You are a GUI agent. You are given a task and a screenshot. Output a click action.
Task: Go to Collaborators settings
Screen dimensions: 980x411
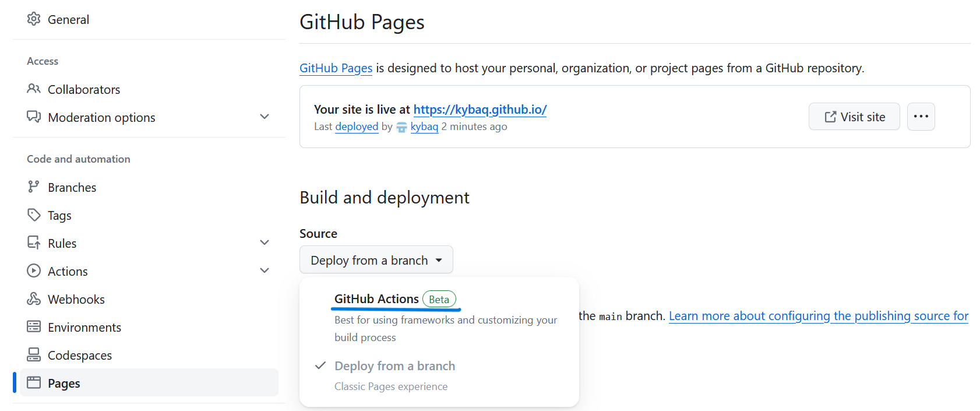point(149,89)
